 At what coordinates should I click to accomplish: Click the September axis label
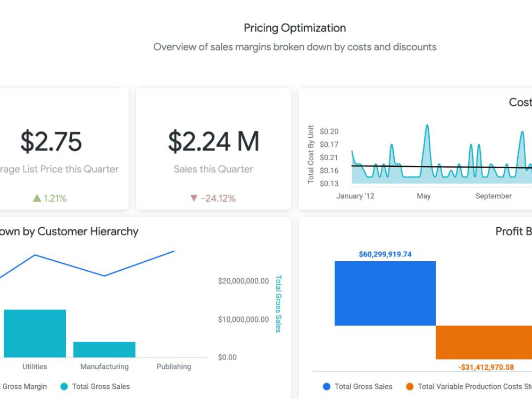(493, 196)
